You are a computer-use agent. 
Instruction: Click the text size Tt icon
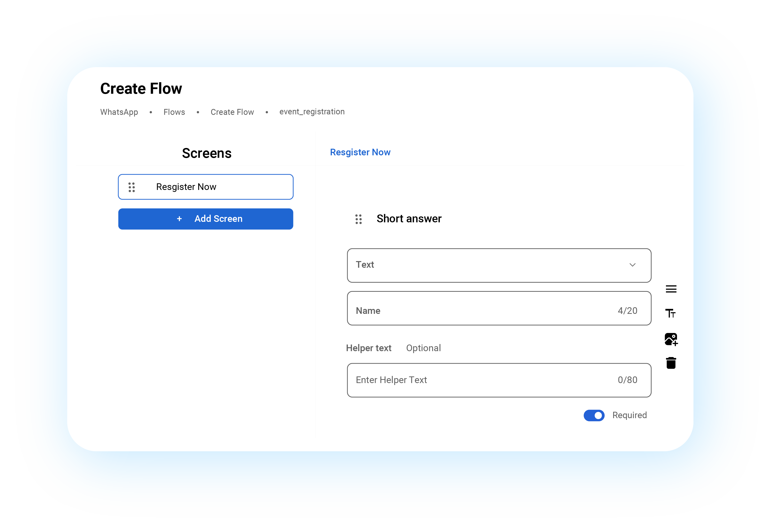pyautogui.click(x=670, y=313)
